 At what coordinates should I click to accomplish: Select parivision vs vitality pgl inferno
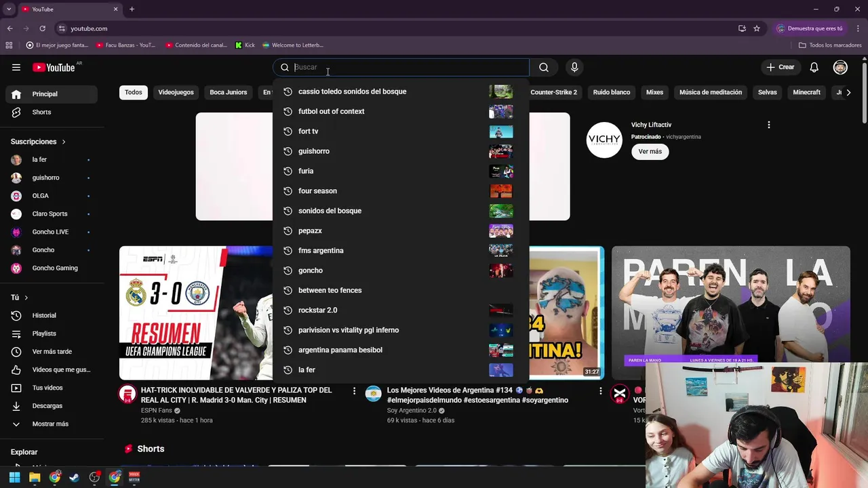tap(401, 330)
